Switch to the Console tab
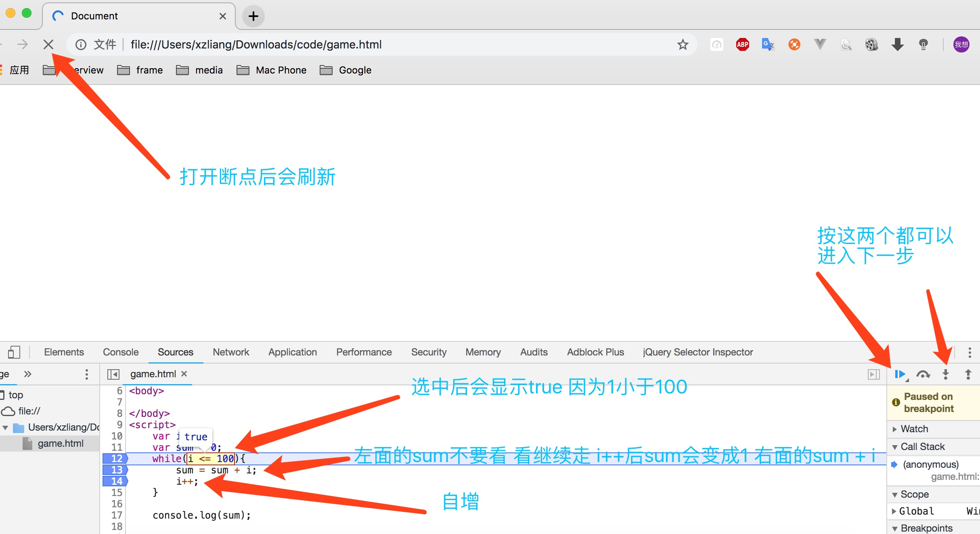Viewport: 980px width, 534px height. [121, 352]
